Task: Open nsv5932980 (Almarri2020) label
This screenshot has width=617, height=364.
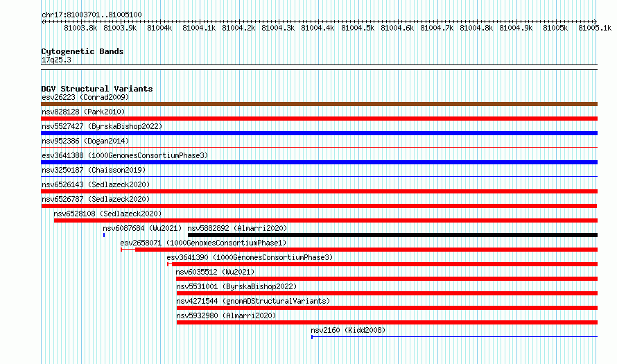Action: pos(226,315)
